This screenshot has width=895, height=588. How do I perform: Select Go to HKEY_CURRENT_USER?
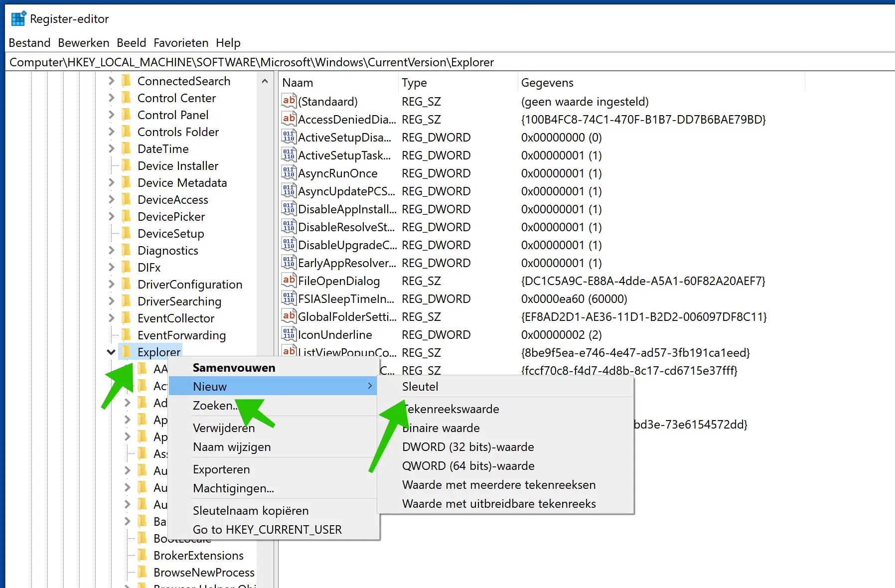273,529
